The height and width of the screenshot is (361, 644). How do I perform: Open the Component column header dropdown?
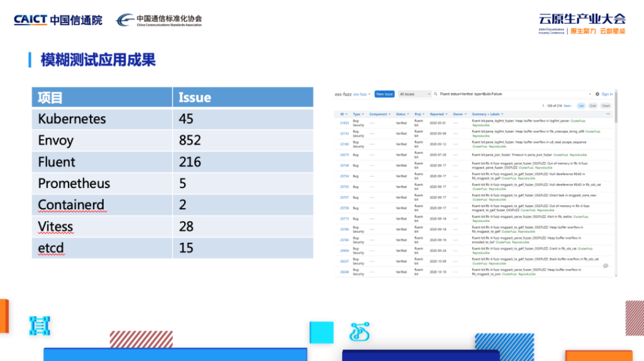[x=380, y=114]
